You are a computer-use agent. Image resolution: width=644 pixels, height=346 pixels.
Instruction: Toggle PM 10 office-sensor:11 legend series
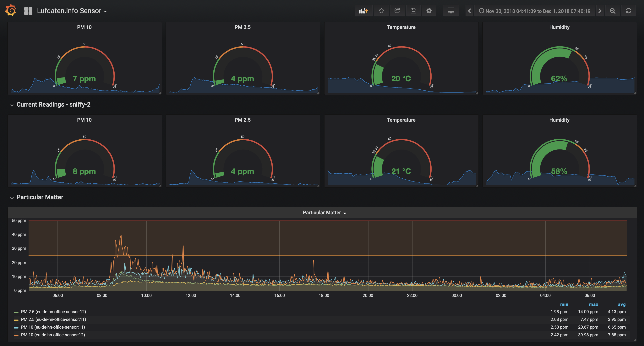point(53,327)
